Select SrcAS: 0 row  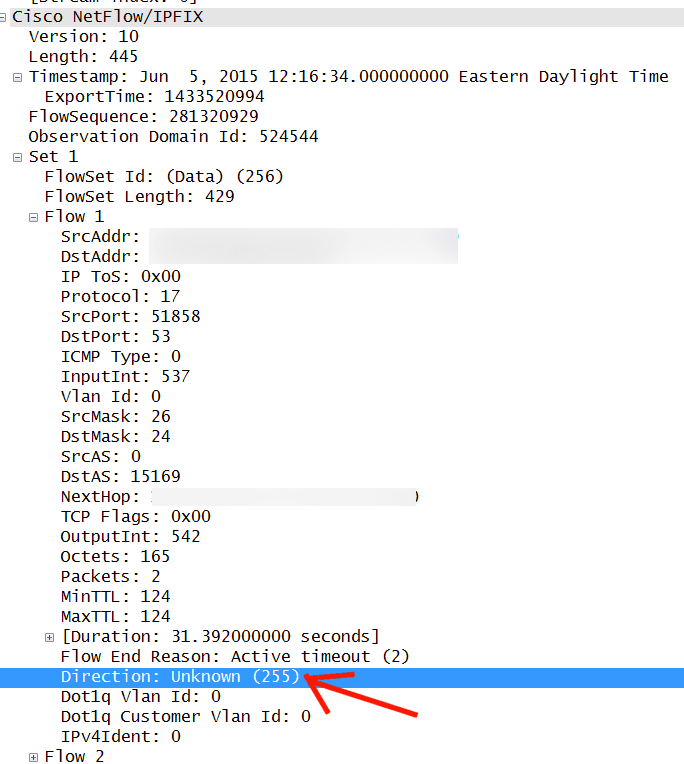(101, 457)
